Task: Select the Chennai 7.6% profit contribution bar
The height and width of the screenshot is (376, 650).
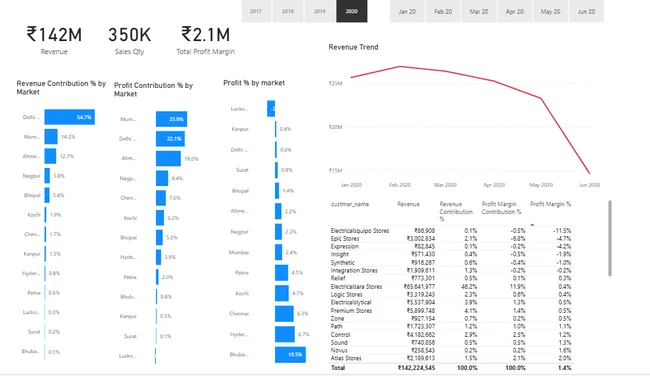Action: 161,198
